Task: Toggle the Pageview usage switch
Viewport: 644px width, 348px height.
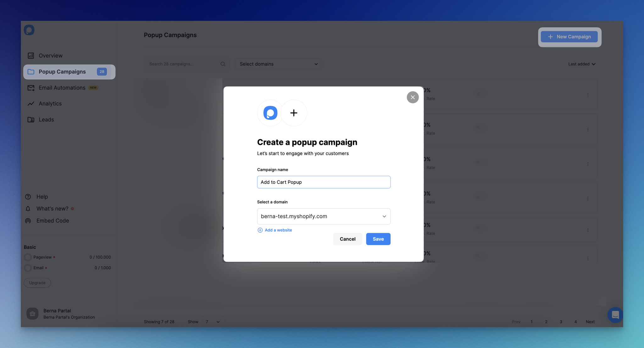Action: pyautogui.click(x=28, y=257)
